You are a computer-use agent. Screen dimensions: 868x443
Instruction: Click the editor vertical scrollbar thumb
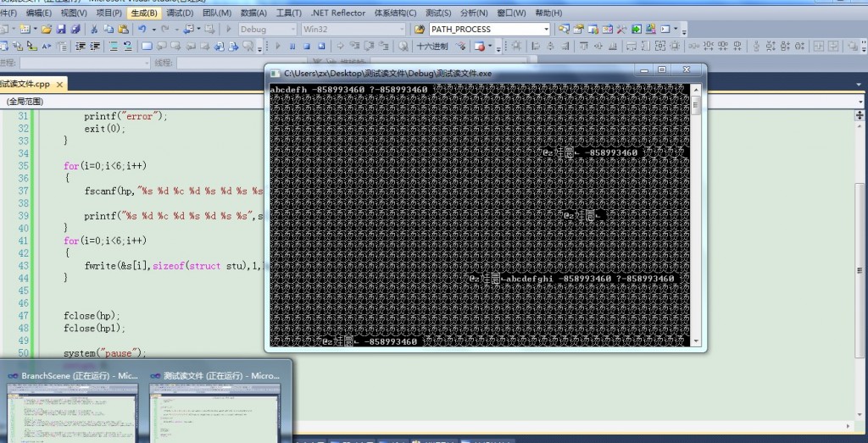[860, 271]
